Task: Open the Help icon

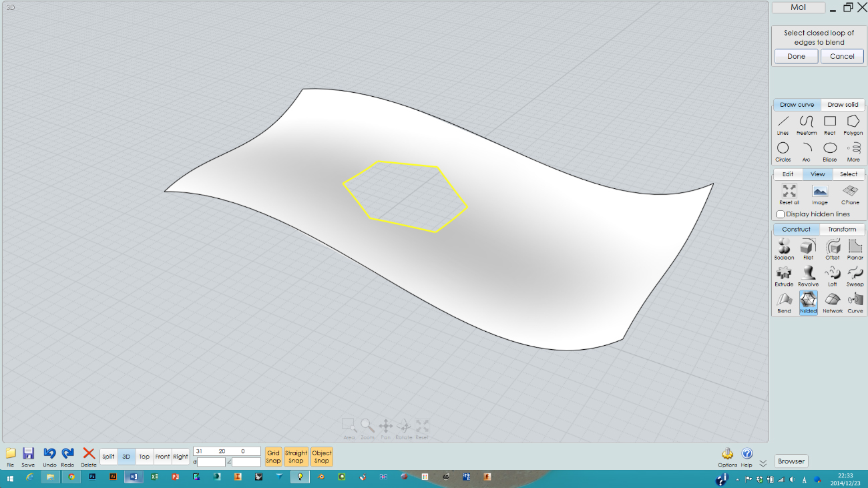Action: point(746,457)
